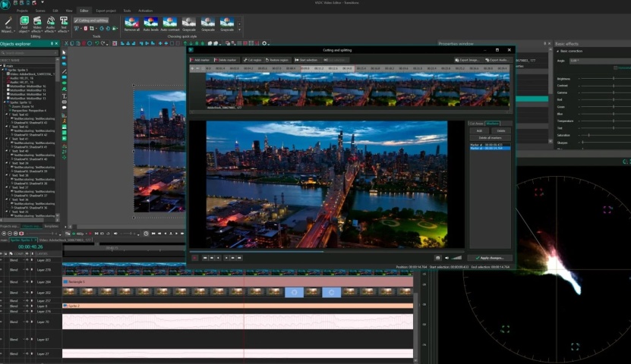
Task: Open the Projects menu tab
Action: click(22, 11)
